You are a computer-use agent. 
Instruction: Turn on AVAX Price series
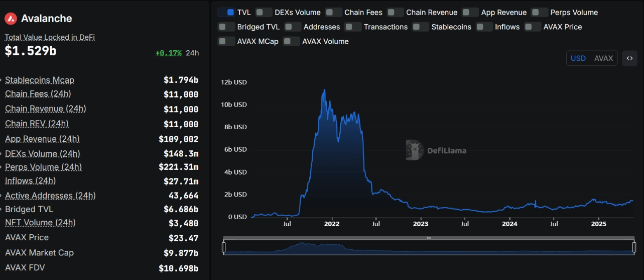click(533, 27)
